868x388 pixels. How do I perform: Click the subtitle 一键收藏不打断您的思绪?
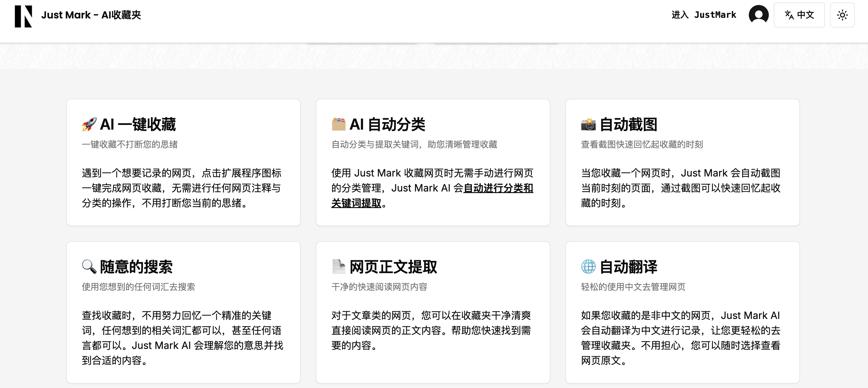point(130,144)
